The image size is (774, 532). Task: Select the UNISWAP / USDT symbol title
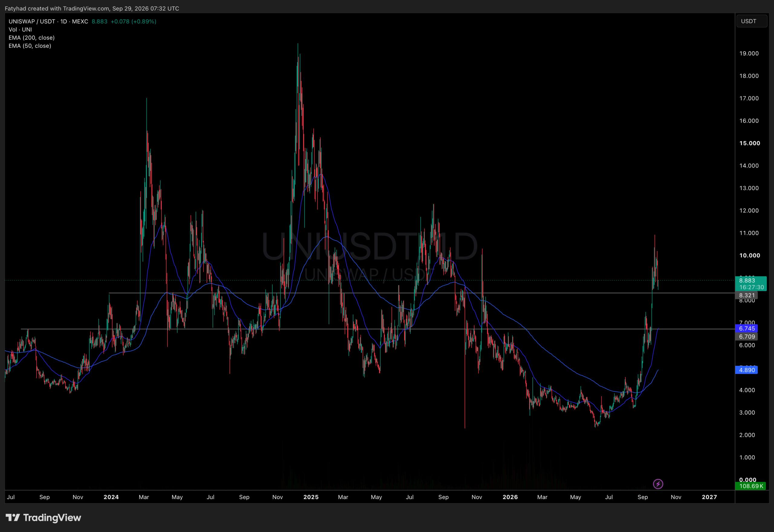tap(48, 21)
